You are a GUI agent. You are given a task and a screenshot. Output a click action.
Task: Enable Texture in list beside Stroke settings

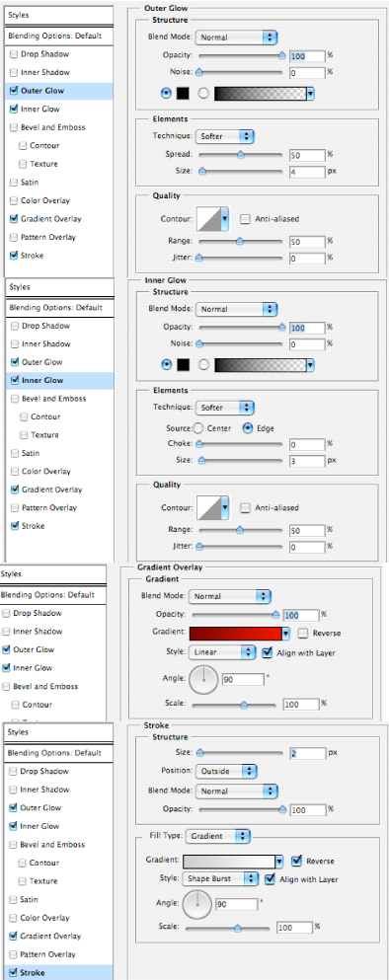(23, 881)
